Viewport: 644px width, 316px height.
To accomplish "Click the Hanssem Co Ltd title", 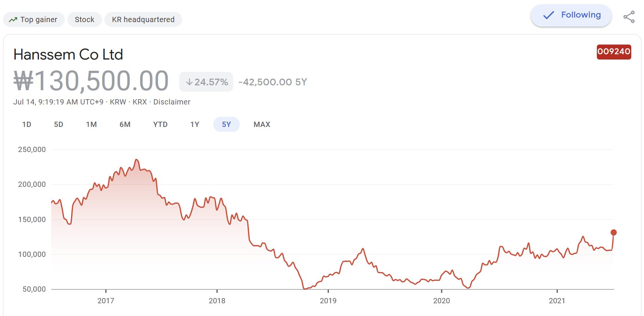I will (68, 55).
